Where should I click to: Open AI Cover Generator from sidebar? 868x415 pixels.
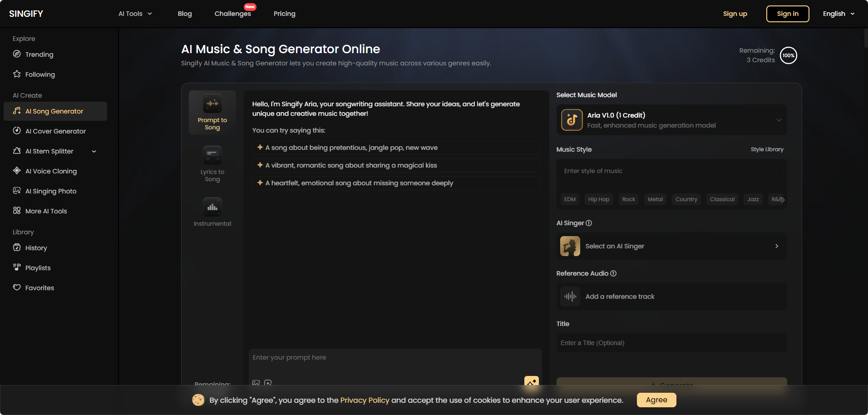55,131
